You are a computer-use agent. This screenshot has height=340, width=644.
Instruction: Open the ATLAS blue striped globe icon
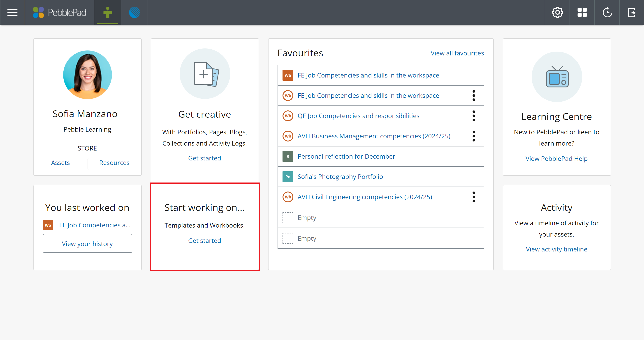[x=134, y=12]
